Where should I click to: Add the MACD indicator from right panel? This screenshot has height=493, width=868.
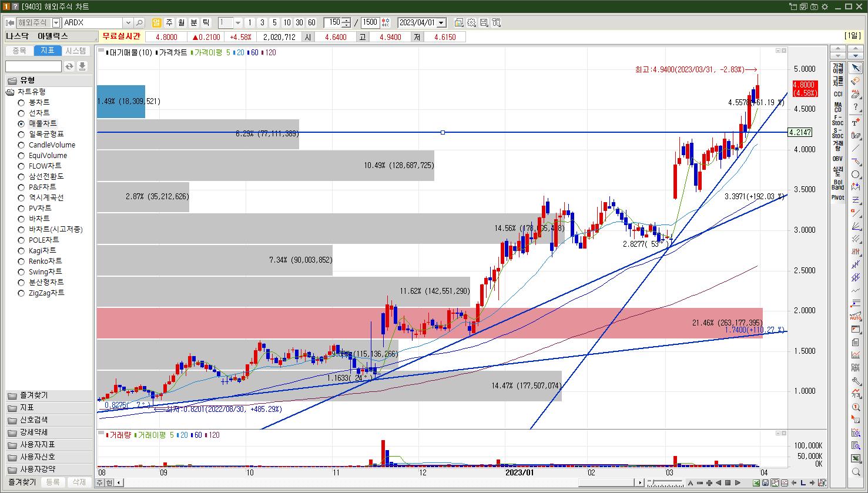point(837,108)
